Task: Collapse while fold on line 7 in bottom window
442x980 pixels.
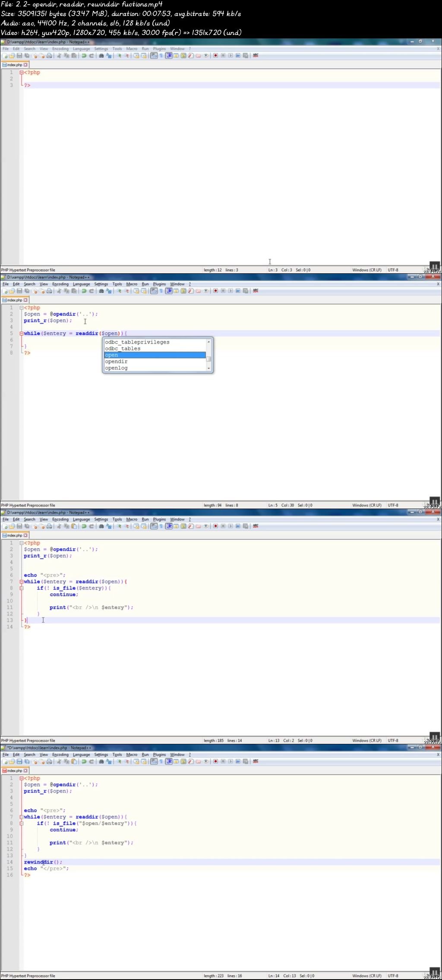Action: pos(21,817)
